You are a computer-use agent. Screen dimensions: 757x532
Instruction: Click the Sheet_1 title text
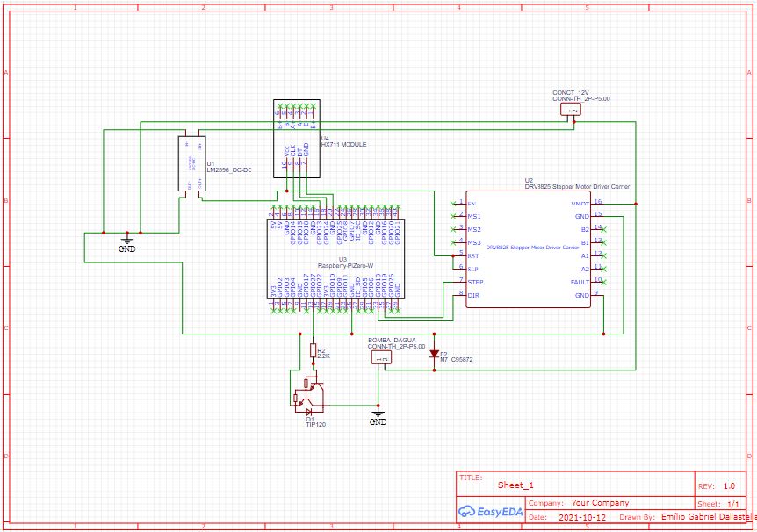coord(515,485)
